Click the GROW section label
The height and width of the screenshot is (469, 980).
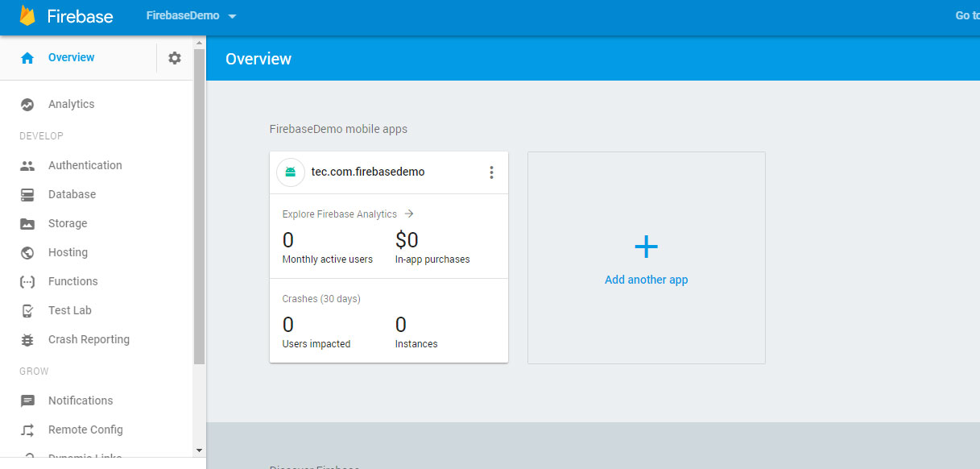point(34,371)
